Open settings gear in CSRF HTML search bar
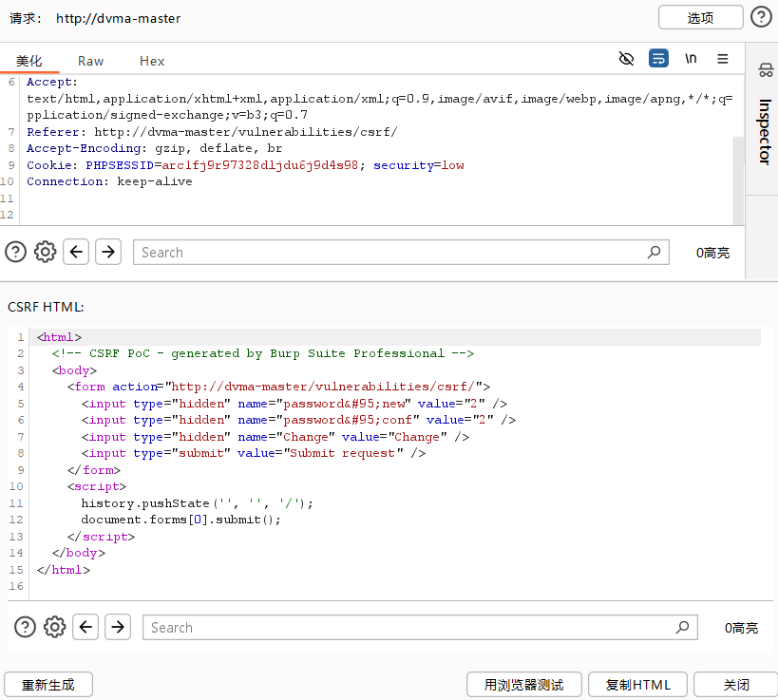778x700 pixels. pos(54,627)
